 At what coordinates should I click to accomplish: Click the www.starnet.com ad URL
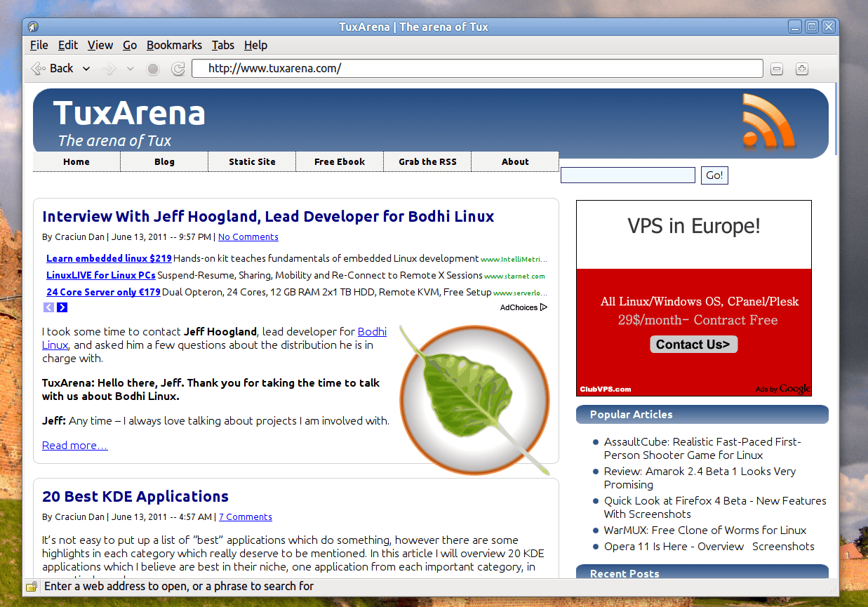(514, 276)
